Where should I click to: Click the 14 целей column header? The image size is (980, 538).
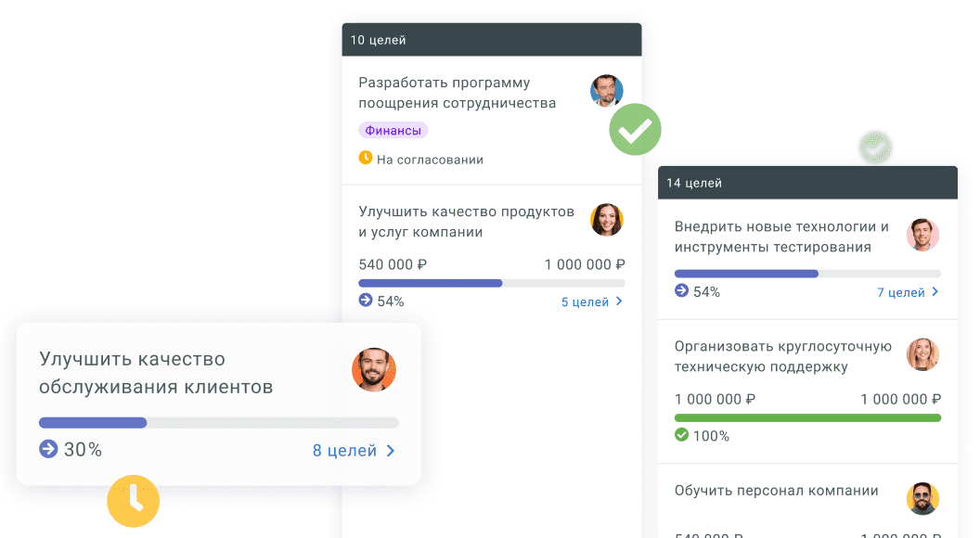(807, 183)
